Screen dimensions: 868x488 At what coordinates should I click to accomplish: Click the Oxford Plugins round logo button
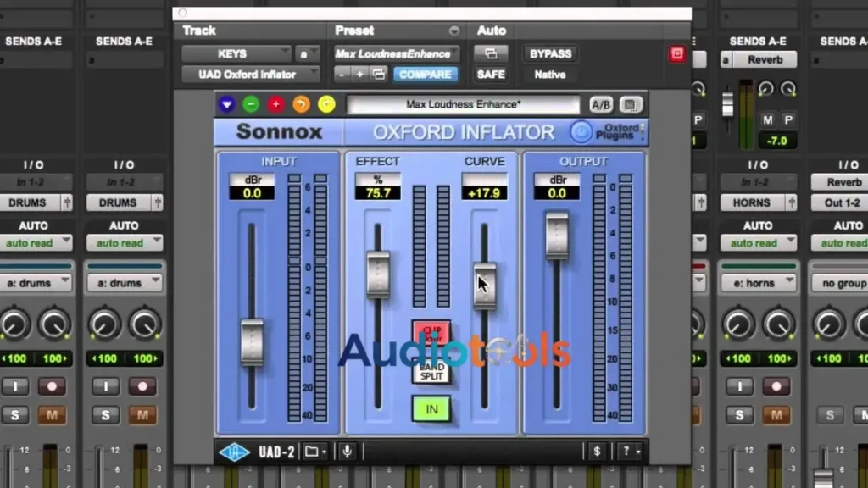click(581, 132)
